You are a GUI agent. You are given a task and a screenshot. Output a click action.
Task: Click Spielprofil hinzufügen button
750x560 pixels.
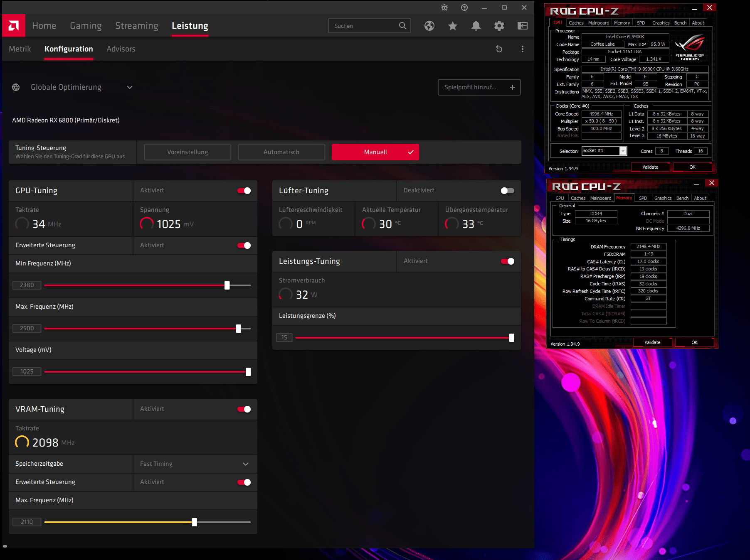pos(479,87)
